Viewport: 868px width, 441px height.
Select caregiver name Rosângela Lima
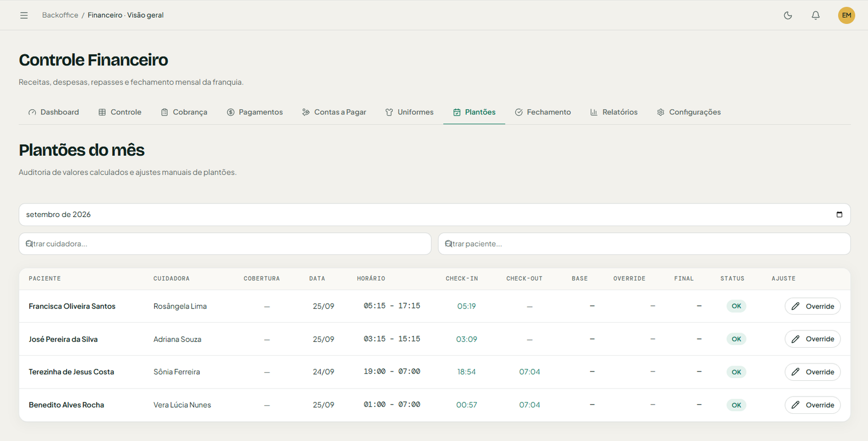180,306
